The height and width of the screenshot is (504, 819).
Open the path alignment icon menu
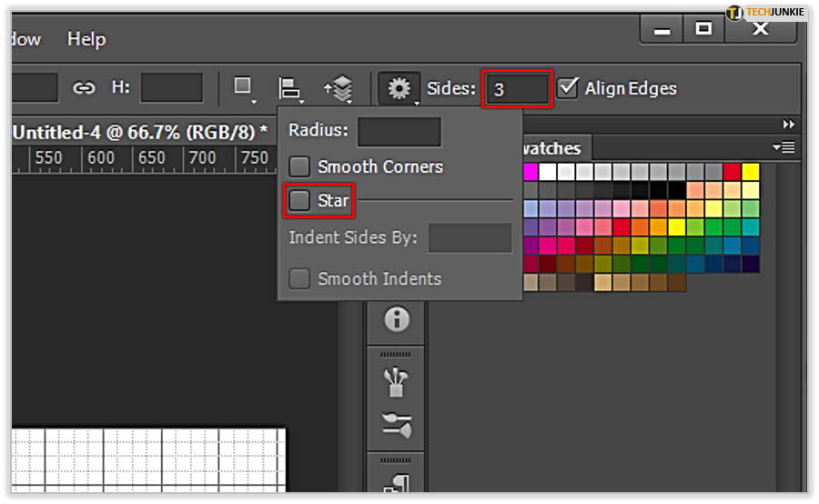click(x=290, y=89)
